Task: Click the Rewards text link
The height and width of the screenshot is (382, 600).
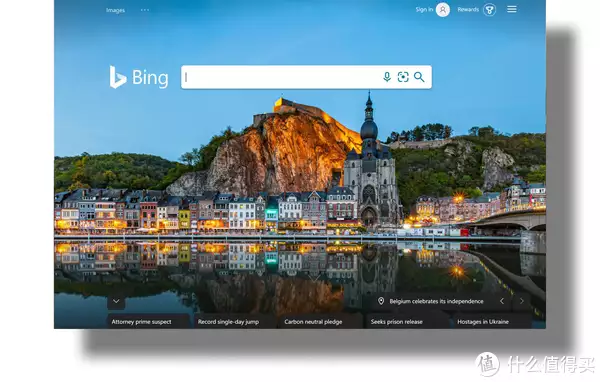Action: [x=468, y=10]
